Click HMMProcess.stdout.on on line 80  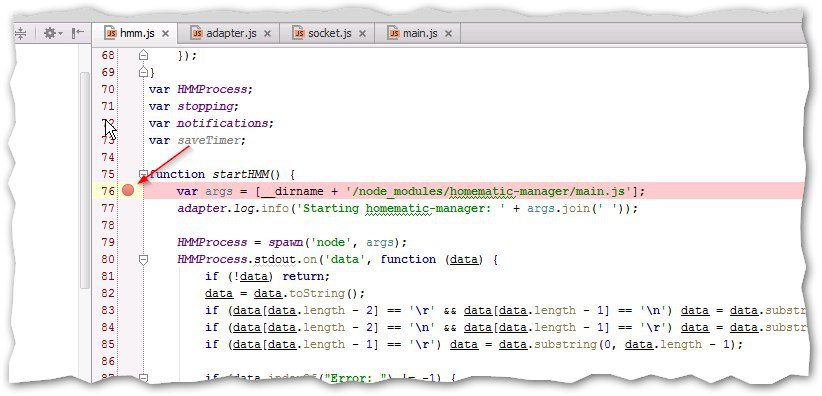tap(247, 259)
